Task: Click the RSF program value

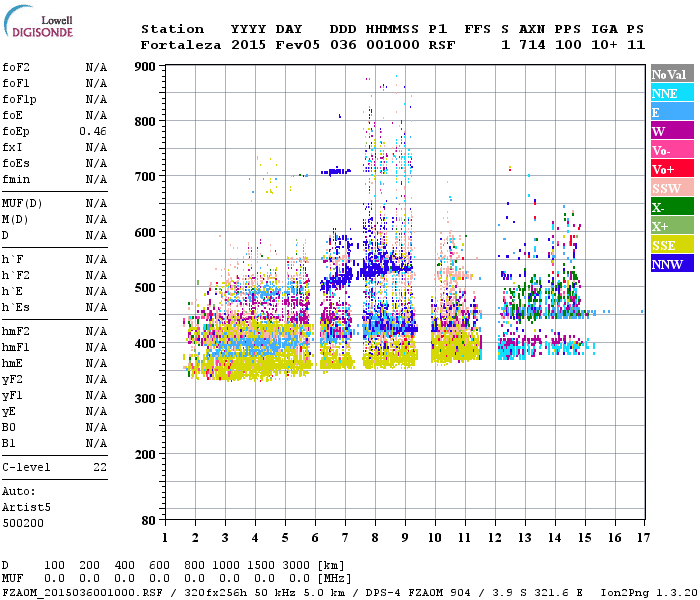Action: tap(442, 45)
